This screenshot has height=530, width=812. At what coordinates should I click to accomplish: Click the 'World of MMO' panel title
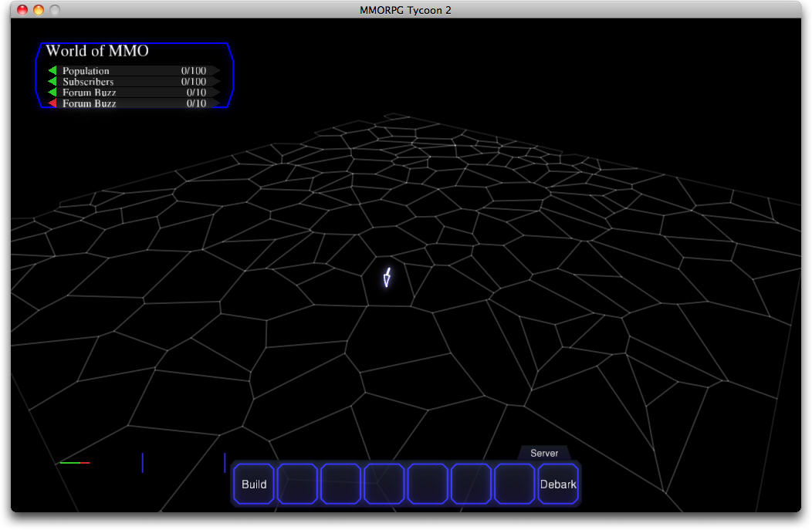97,51
